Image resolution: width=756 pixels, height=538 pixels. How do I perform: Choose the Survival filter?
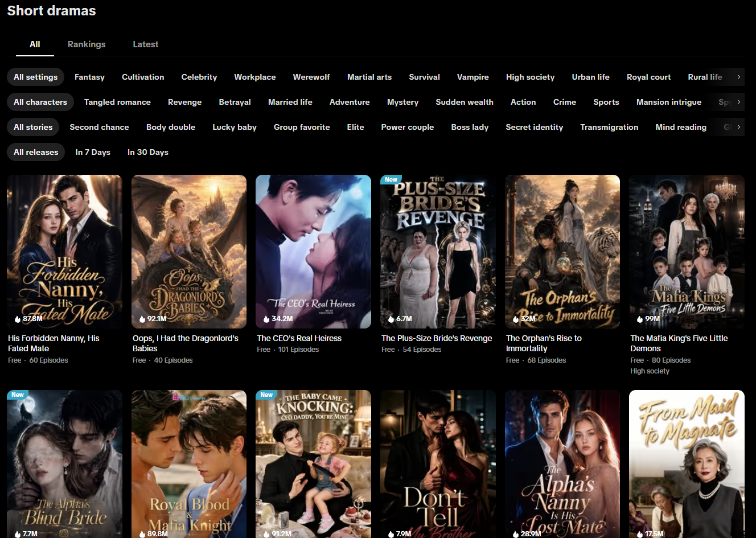(425, 77)
